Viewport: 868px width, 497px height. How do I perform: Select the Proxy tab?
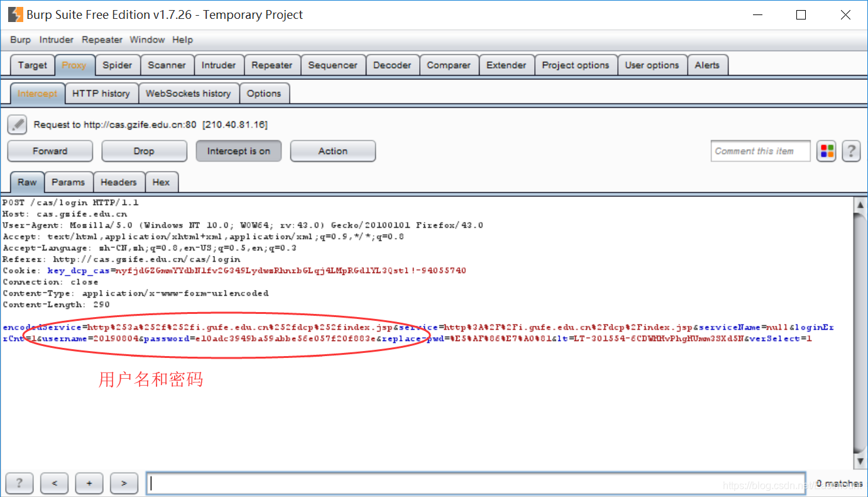pos(74,65)
